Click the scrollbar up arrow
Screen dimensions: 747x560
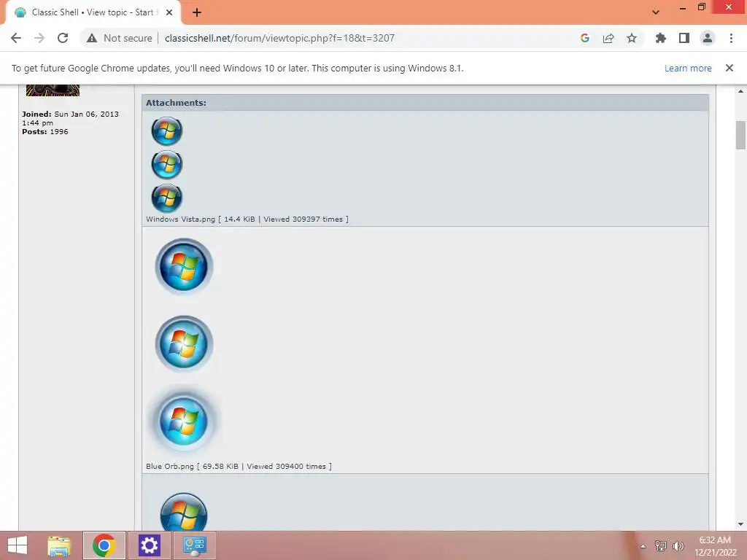740,91
